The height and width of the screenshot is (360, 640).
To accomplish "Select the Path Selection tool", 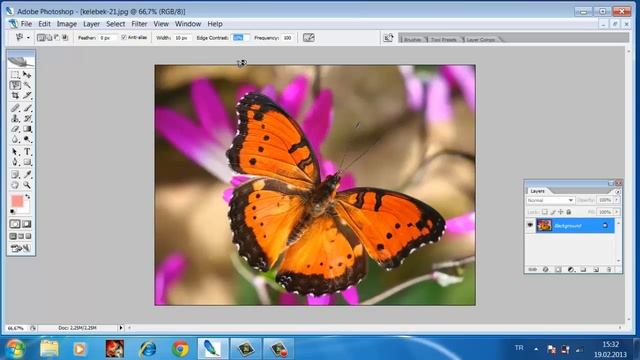I will tap(15, 152).
